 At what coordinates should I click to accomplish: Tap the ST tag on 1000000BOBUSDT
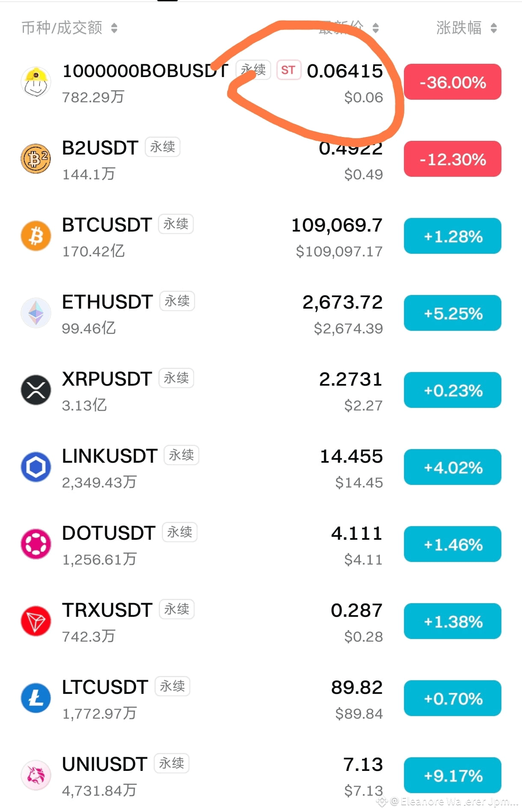coord(289,70)
